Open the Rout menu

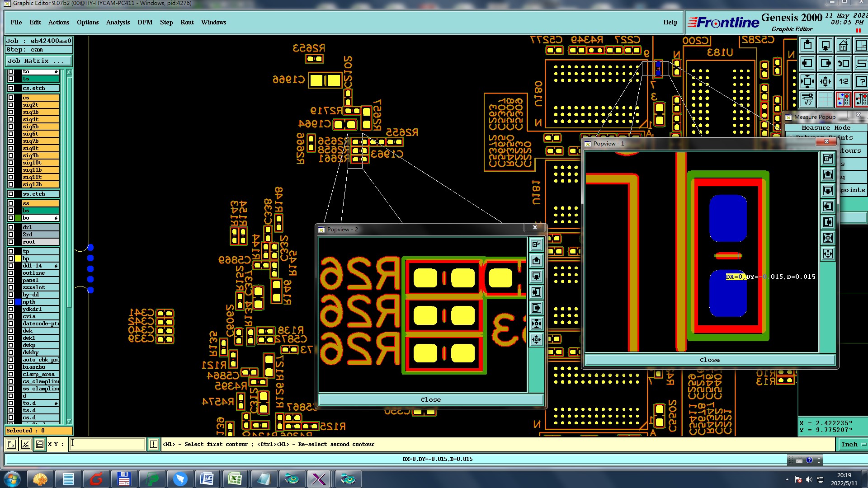point(187,22)
